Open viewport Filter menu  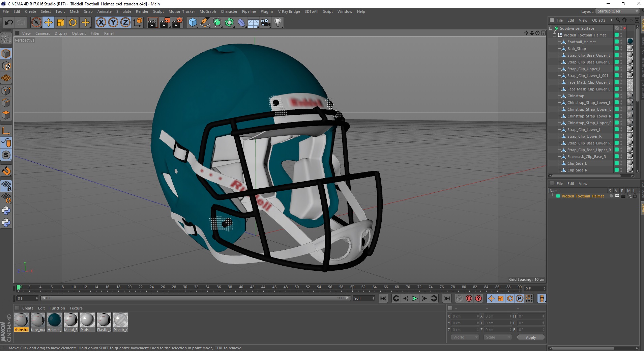(95, 33)
